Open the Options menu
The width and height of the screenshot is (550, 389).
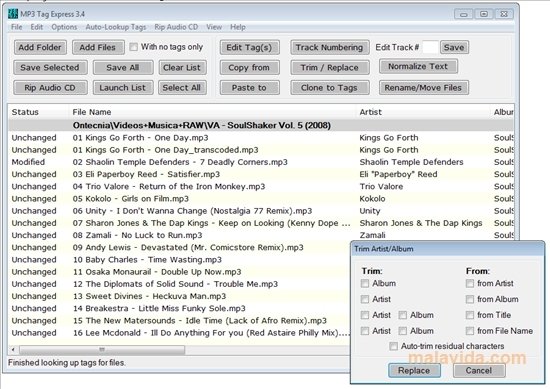tap(64, 27)
